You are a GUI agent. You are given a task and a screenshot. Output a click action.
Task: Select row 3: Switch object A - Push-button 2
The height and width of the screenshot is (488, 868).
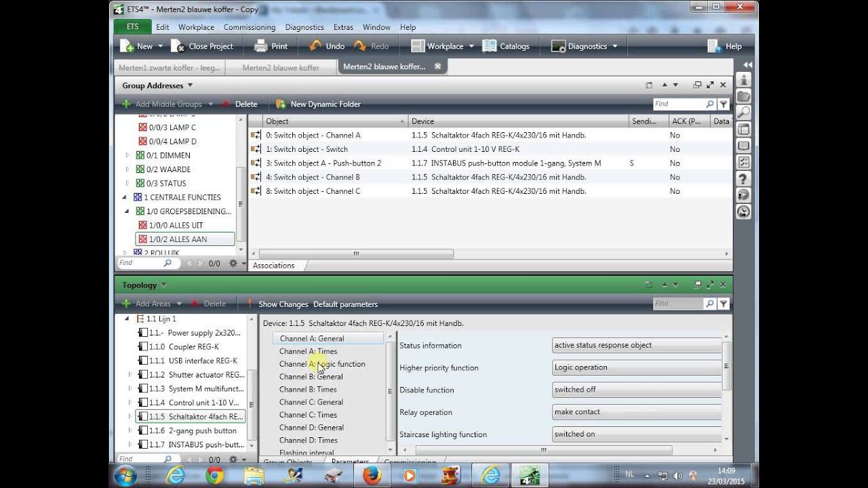coord(490,163)
